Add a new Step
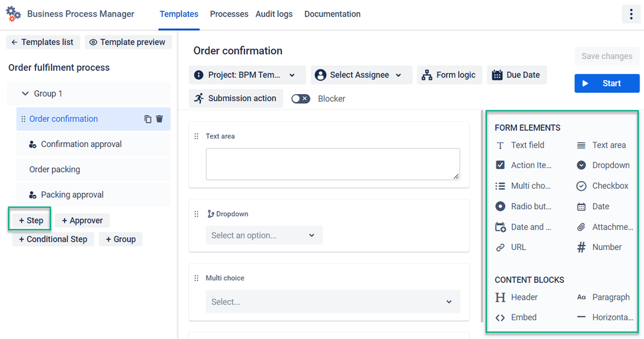The width and height of the screenshot is (644, 339). point(31,220)
